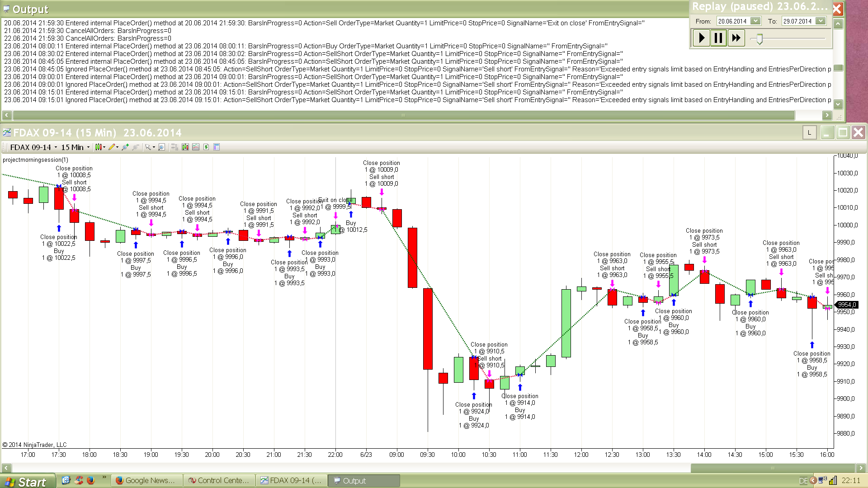868x488 pixels.
Task: Click the Windows Start button
Action: (x=27, y=482)
